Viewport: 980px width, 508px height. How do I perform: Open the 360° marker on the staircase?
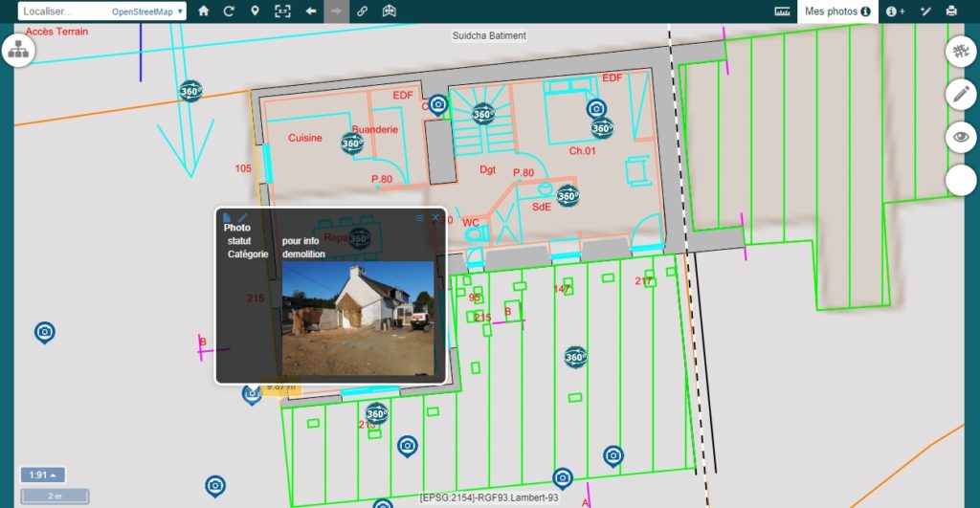[482, 115]
